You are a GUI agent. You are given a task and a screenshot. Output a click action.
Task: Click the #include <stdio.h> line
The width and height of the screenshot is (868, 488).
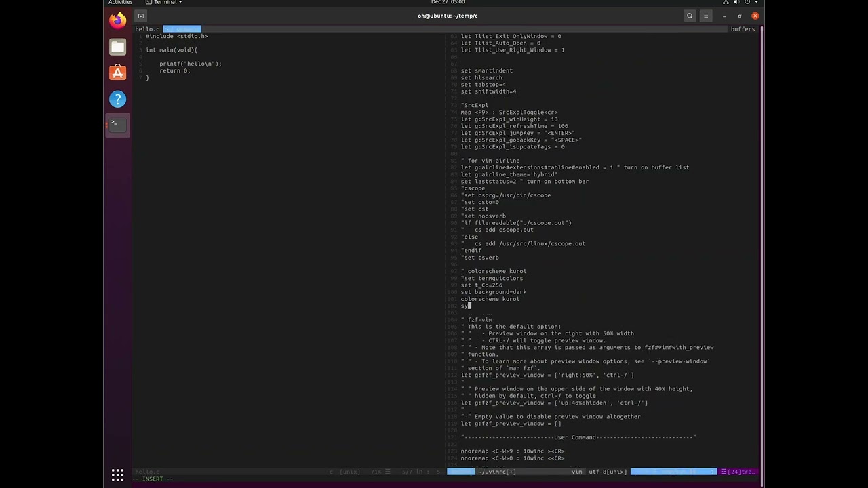coord(176,36)
